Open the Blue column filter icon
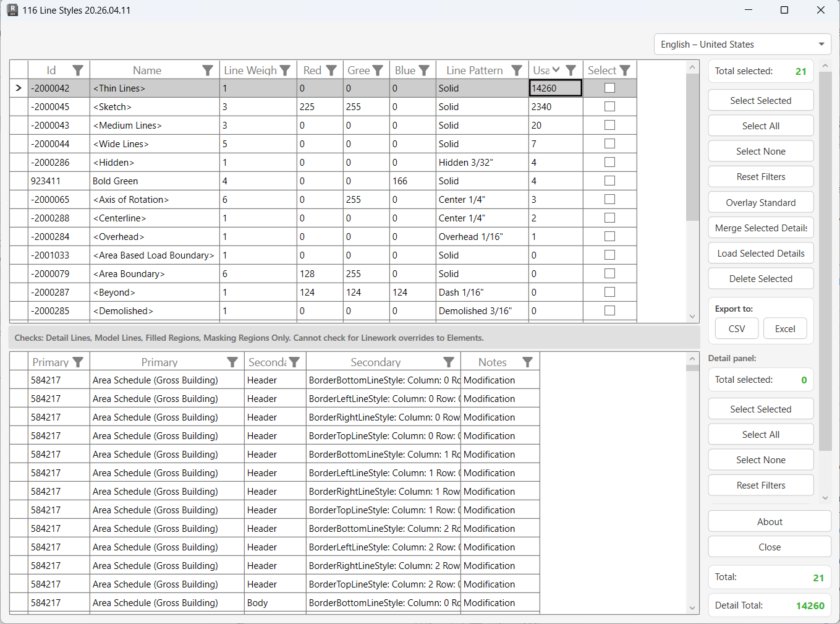840x624 pixels. [424, 71]
